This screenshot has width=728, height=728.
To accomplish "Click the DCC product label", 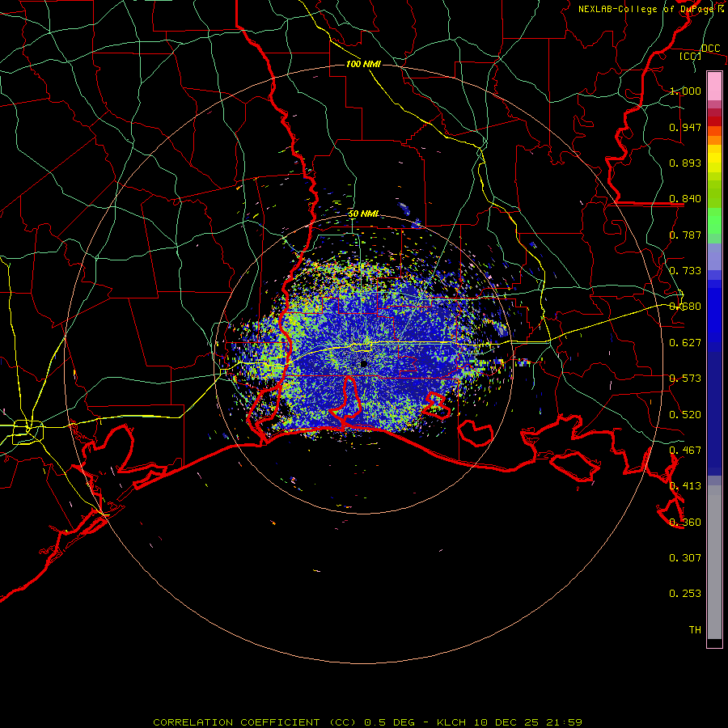I will pos(710,48).
